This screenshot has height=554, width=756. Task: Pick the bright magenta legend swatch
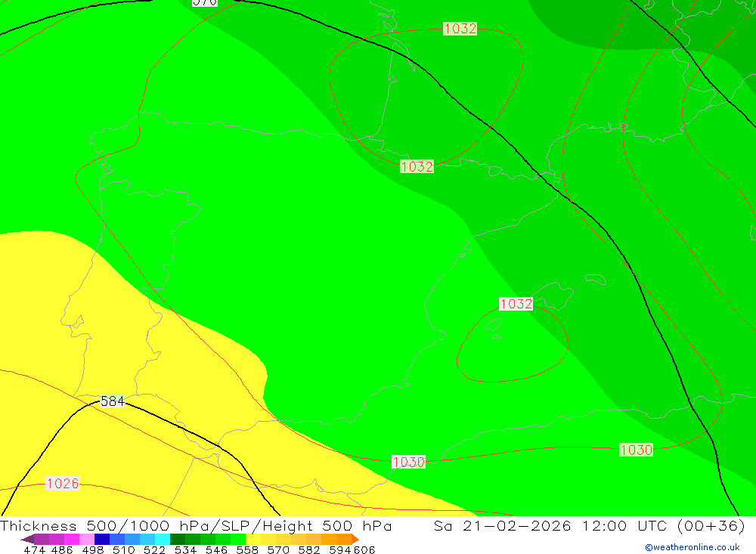pyautogui.click(x=72, y=539)
